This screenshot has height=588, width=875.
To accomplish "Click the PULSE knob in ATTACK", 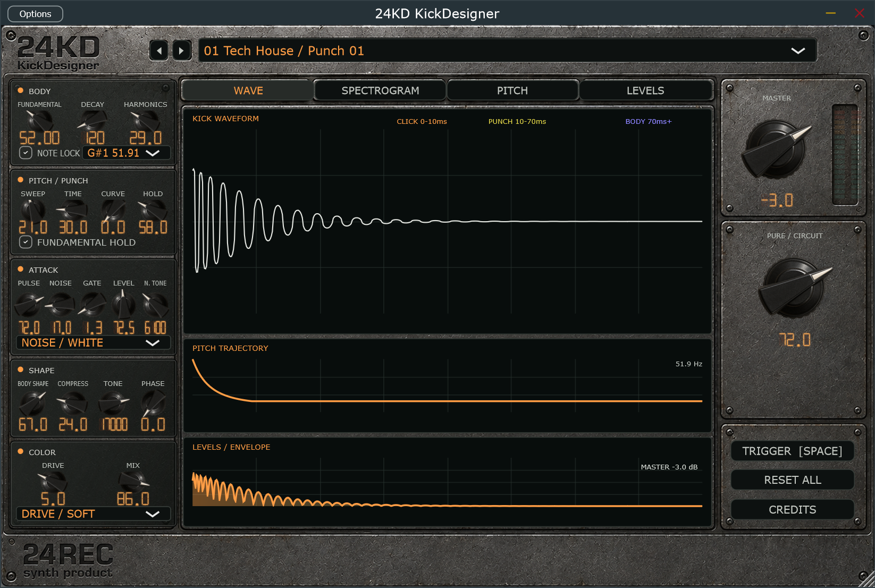I will click(x=28, y=305).
